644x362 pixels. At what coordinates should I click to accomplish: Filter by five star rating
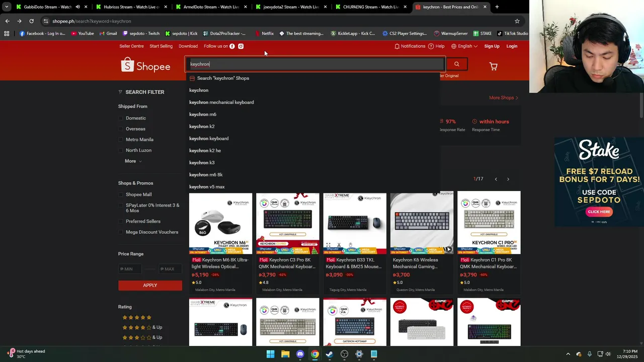(137, 317)
